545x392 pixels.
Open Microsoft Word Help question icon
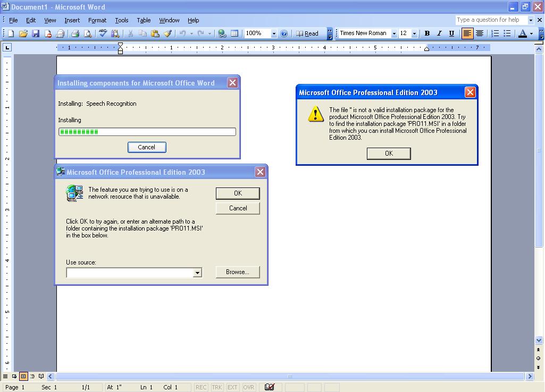tap(284, 33)
